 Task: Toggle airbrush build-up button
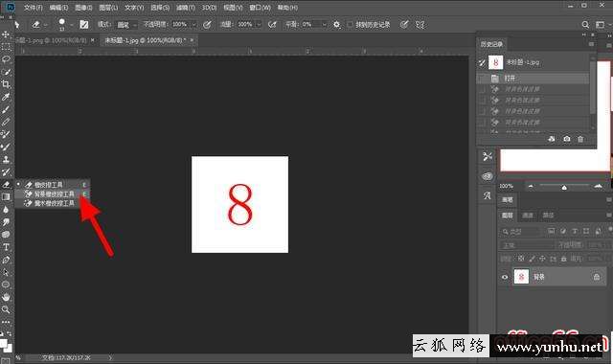pyautogui.click(x=272, y=25)
